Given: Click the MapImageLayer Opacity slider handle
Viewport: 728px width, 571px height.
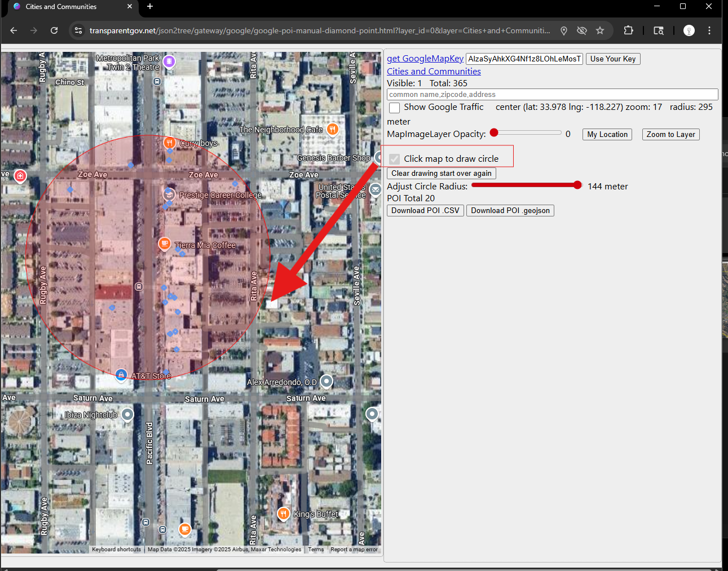Looking at the screenshot, I should point(495,133).
